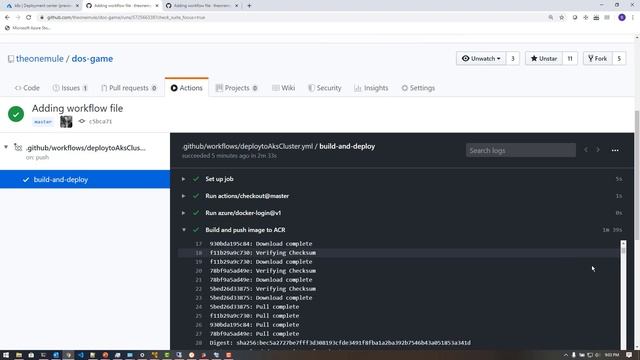640x360 pixels.
Task: Open the Wiki tab
Action: click(x=283, y=88)
